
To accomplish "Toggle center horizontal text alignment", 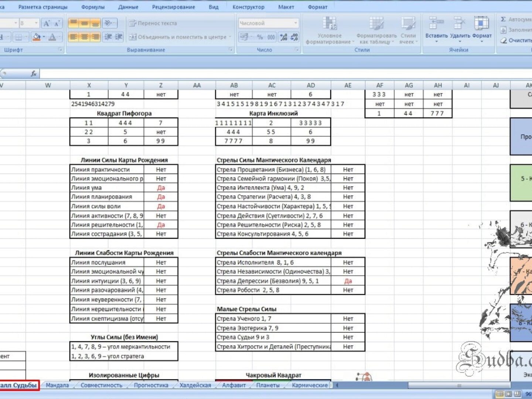I will [x=85, y=37].
